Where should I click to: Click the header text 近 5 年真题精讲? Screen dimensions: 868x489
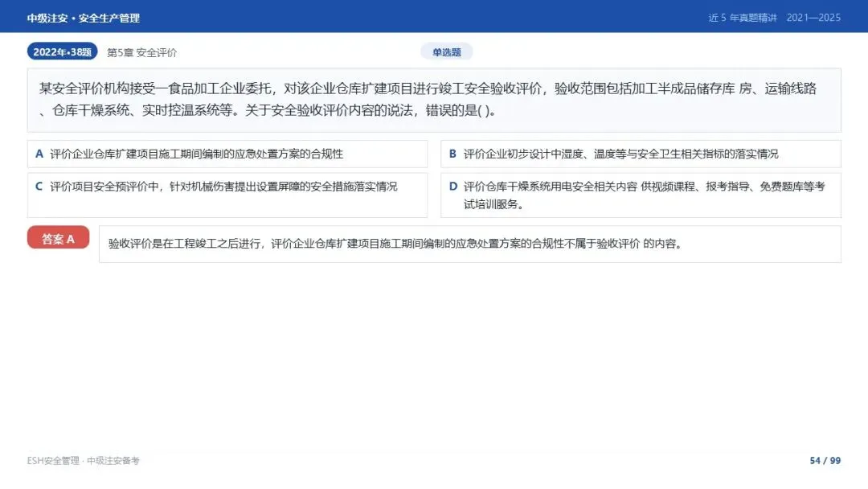coord(743,18)
